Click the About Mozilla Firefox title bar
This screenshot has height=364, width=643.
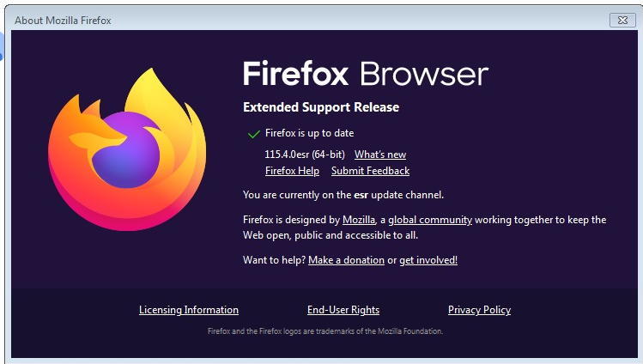click(307, 20)
